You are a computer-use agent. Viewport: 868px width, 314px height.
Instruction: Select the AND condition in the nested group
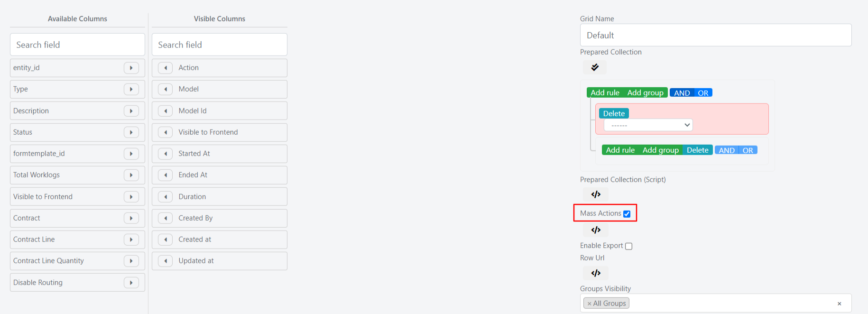726,150
